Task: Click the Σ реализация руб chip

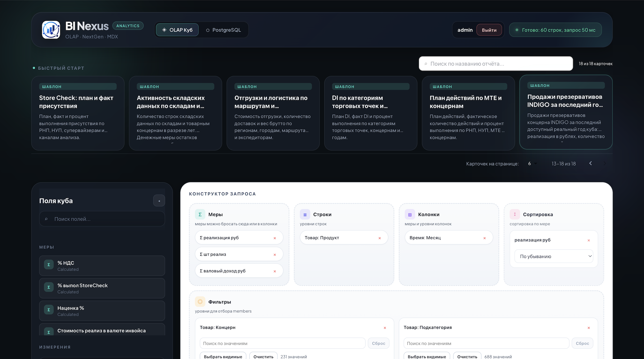Action: point(239,238)
